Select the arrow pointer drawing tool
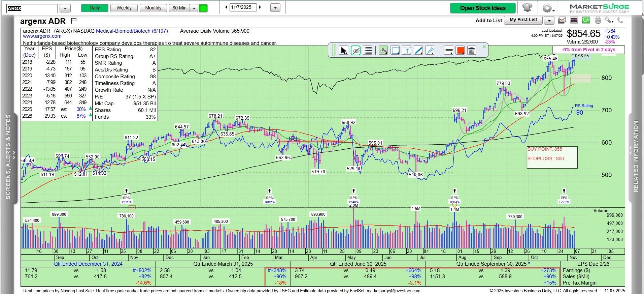 (343, 51)
